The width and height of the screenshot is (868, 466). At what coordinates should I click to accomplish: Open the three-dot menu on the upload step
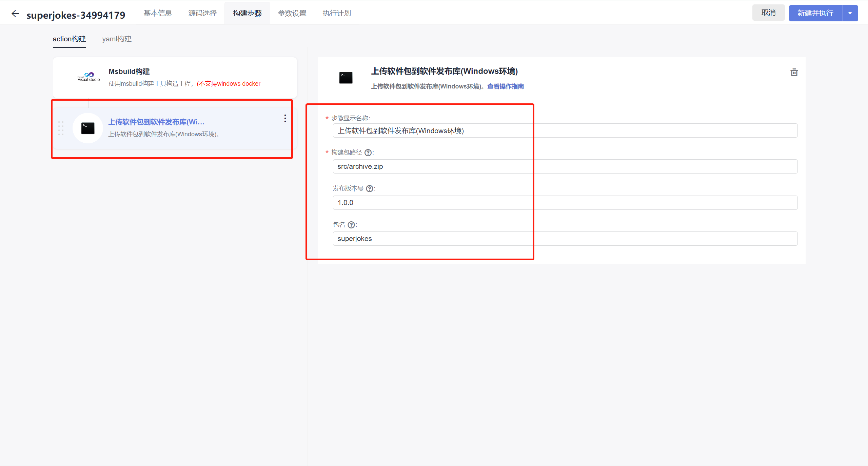(x=285, y=118)
